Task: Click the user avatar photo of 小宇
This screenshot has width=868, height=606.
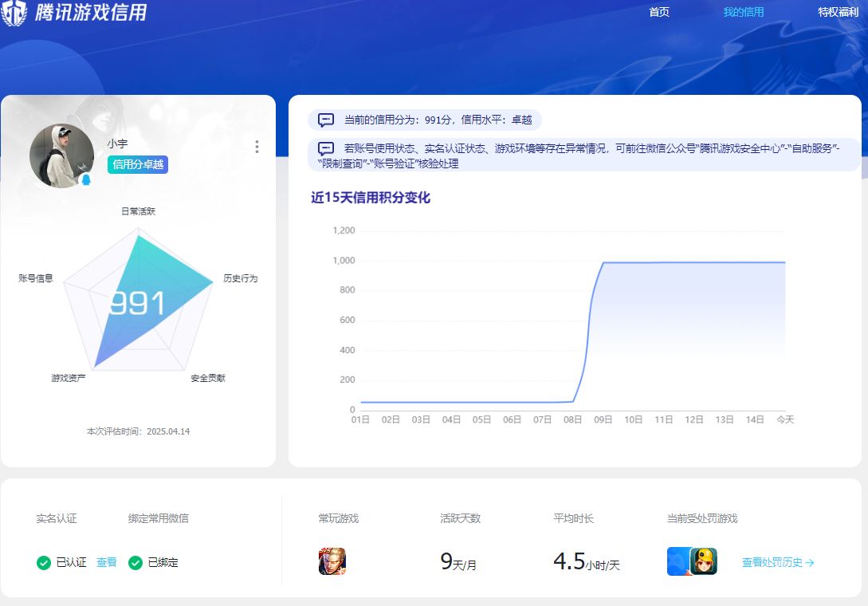Action: (61, 155)
